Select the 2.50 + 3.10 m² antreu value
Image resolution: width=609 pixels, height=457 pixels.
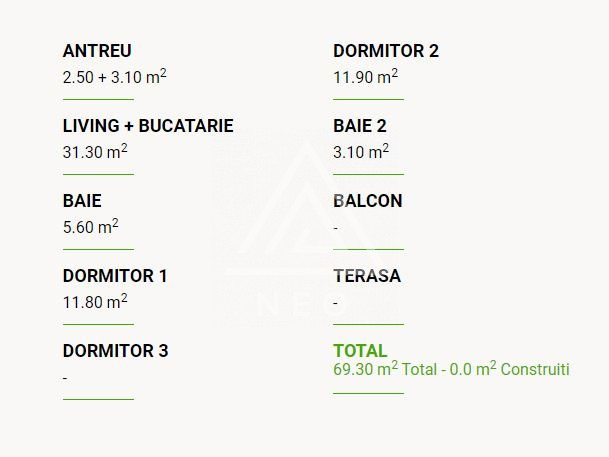coord(115,76)
